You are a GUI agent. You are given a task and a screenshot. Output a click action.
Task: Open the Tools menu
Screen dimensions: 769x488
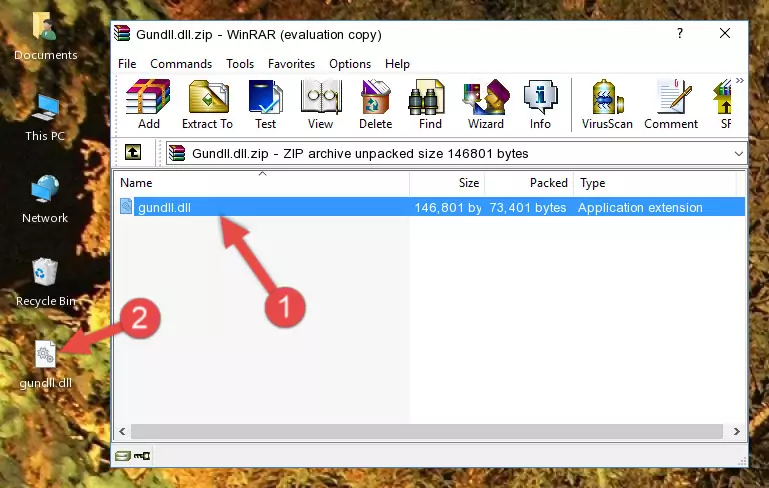coord(240,64)
